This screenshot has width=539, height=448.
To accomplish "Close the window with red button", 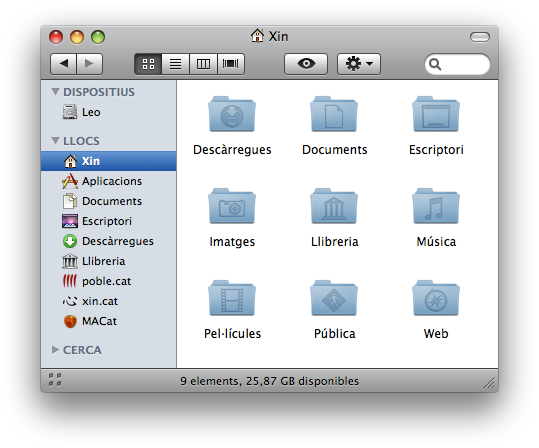I will click(56, 37).
